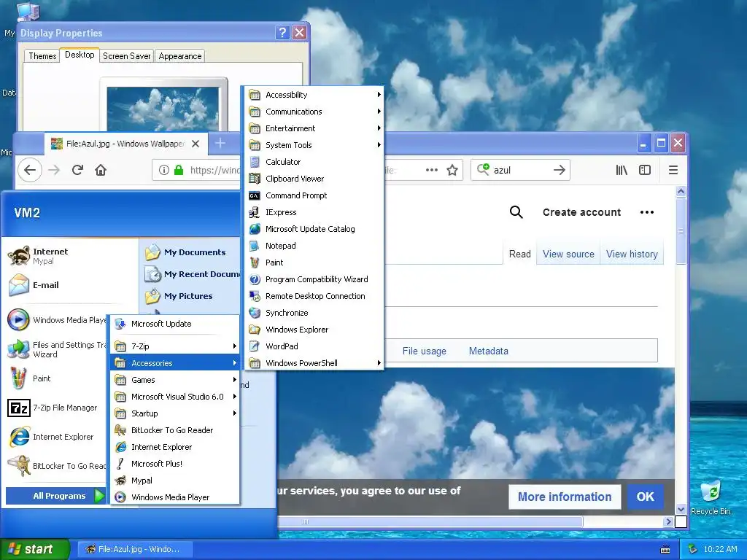The height and width of the screenshot is (560, 747).
Task: Go to browser home page icon
Action: pyautogui.click(x=101, y=170)
